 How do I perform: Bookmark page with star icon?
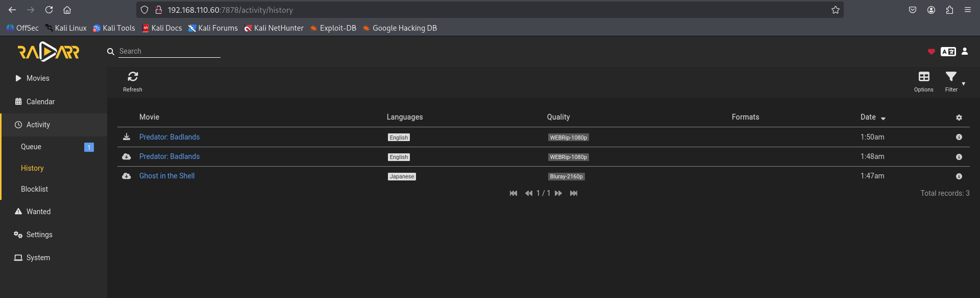(x=835, y=10)
